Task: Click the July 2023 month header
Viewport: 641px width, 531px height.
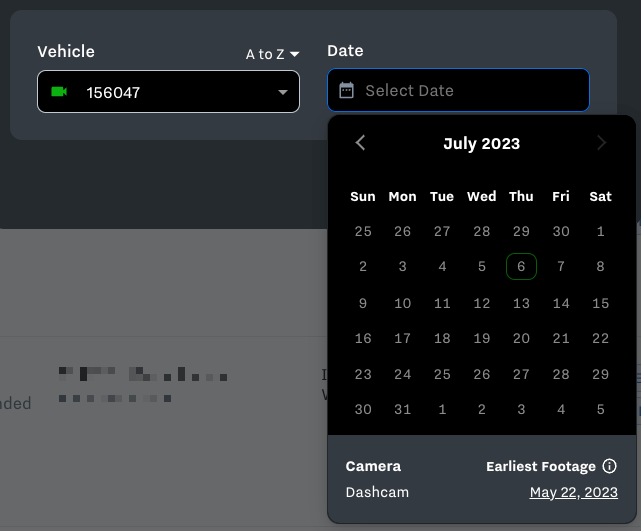Action: [481, 143]
